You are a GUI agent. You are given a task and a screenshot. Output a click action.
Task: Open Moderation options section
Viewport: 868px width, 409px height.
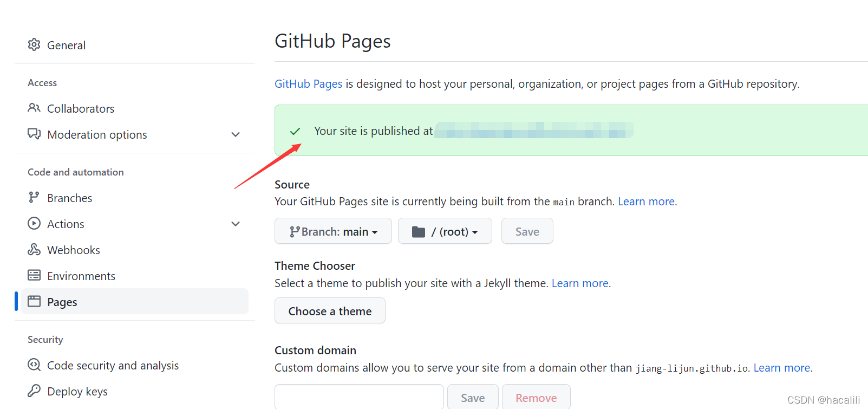[x=97, y=134]
